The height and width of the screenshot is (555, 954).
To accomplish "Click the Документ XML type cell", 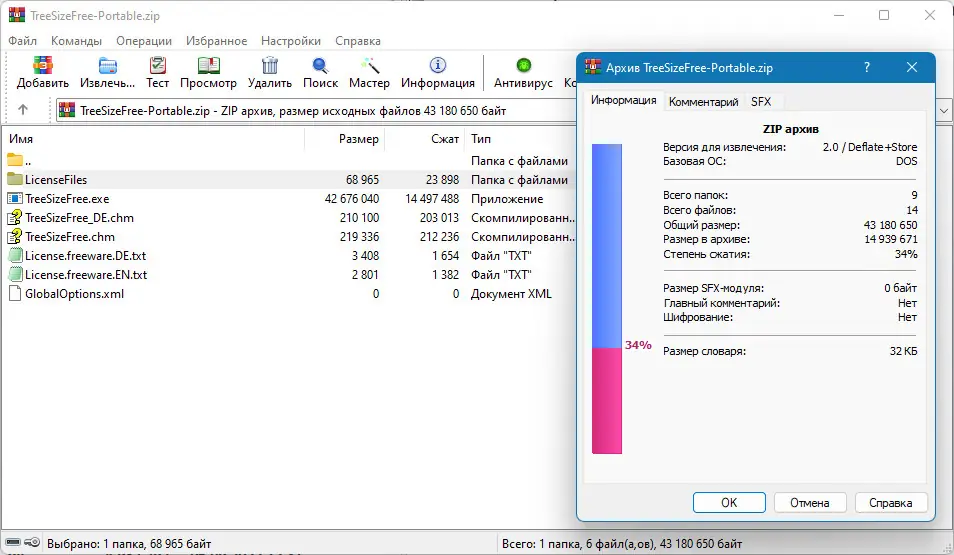I will (x=511, y=293).
